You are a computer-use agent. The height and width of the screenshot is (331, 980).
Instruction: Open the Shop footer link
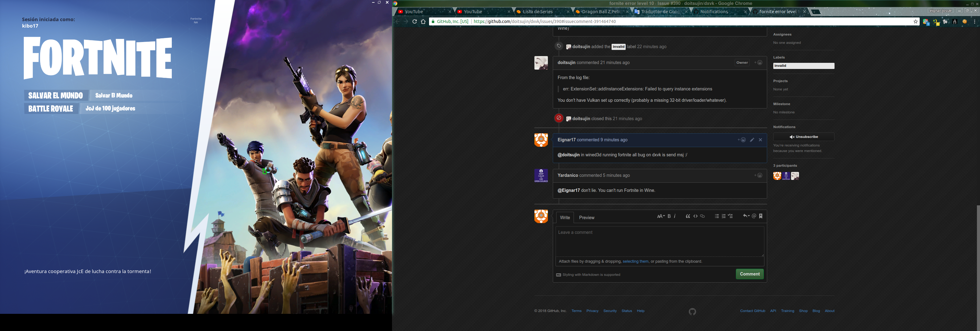803,311
